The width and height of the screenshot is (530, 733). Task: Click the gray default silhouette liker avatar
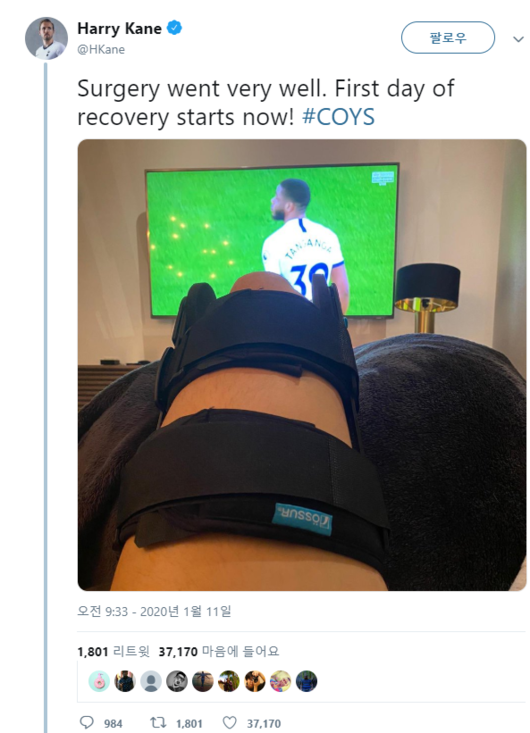150,682
